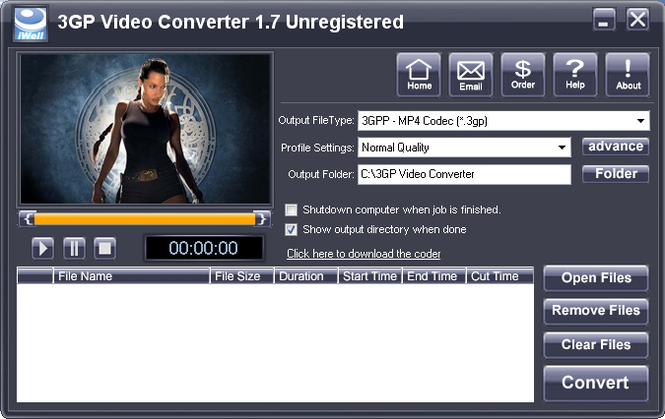Open the Order dollar icon

click(523, 75)
